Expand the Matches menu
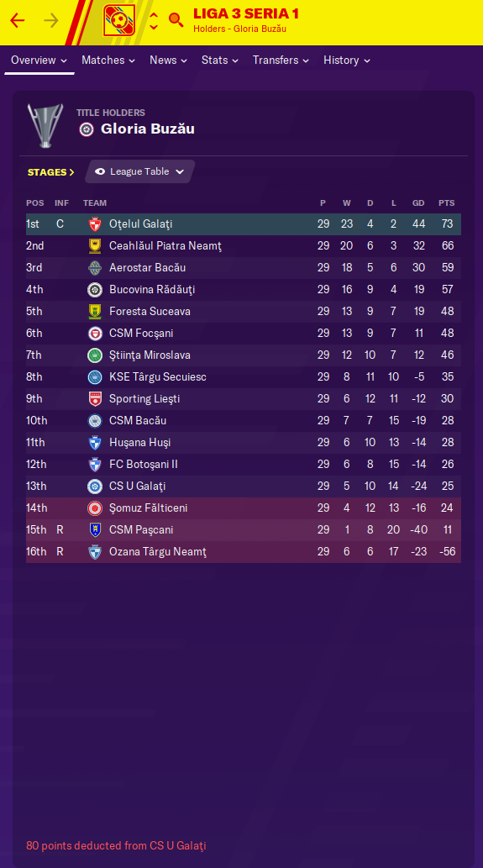483x868 pixels. tap(108, 60)
